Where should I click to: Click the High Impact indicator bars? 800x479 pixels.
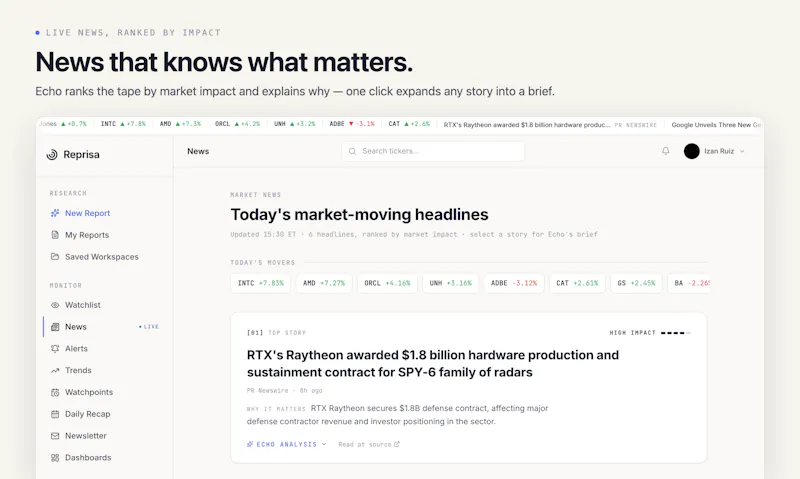pyautogui.click(x=676, y=333)
